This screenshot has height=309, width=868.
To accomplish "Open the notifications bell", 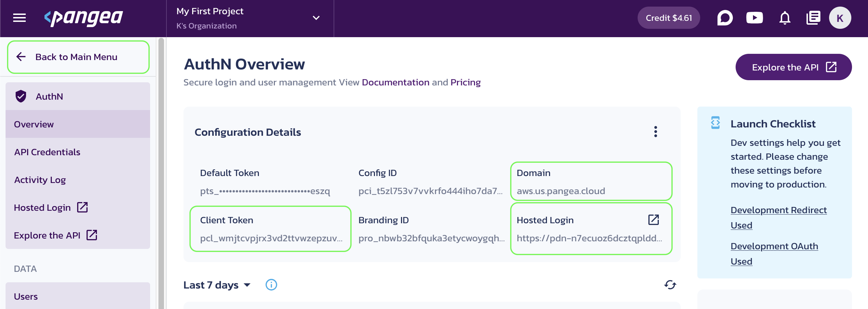I will pos(785,18).
